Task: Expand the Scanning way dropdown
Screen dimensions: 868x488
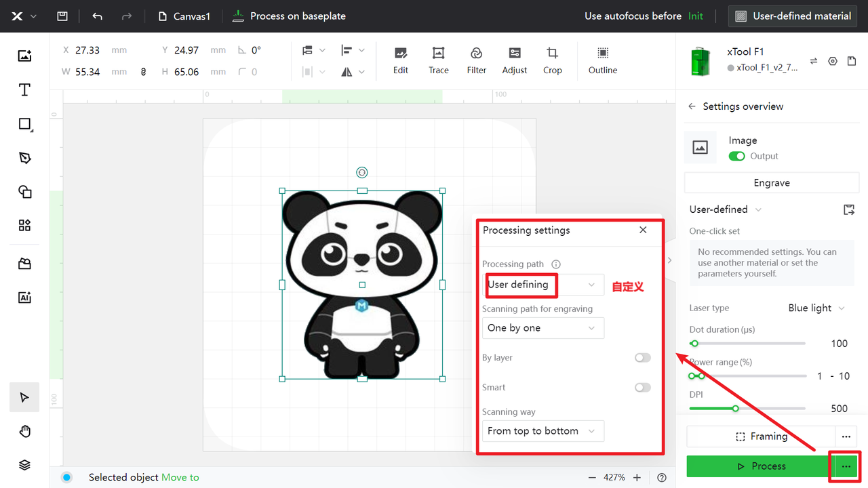Action: pos(543,431)
